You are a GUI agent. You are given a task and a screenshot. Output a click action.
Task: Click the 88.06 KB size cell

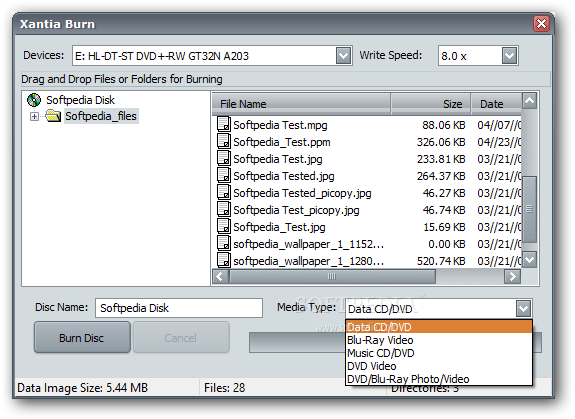pyautogui.click(x=443, y=125)
